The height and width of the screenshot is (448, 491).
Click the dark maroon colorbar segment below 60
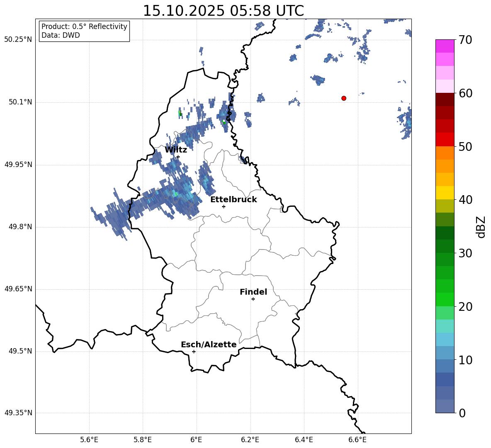click(x=445, y=99)
